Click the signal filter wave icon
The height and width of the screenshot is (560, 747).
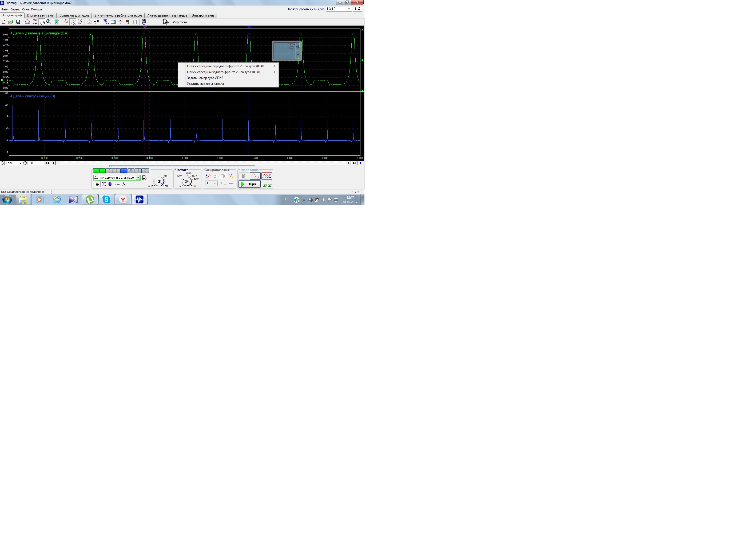pos(104,184)
